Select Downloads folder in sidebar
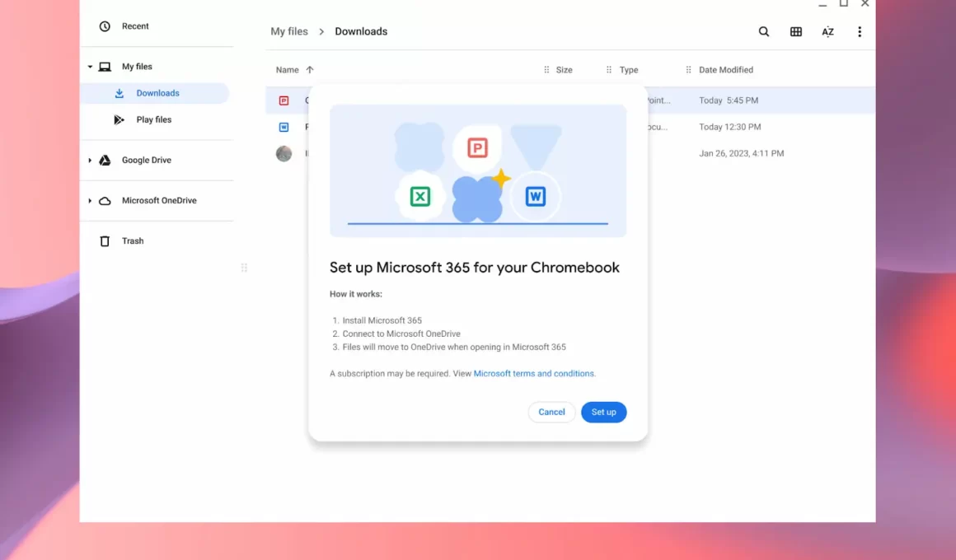Viewport: 956px width, 560px height. [157, 93]
